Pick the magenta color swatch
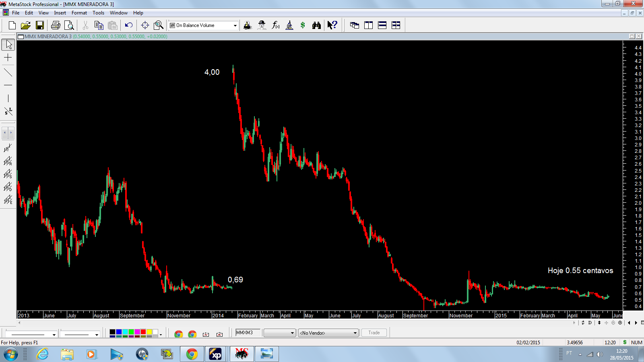The height and width of the screenshot is (362, 644). pos(137,332)
